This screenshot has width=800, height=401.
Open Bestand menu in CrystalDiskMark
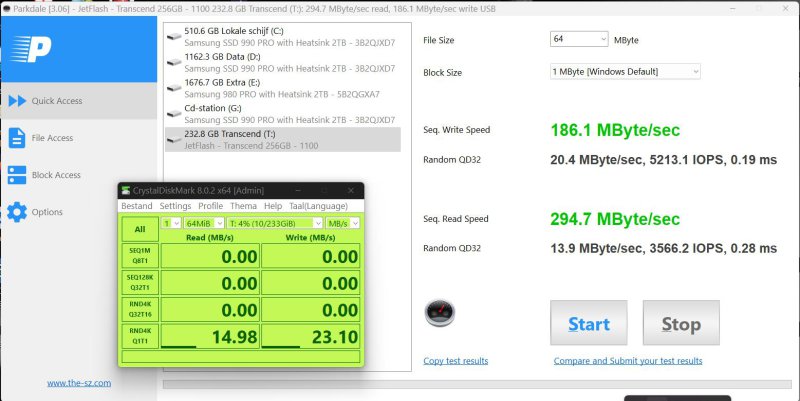tap(136, 206)
